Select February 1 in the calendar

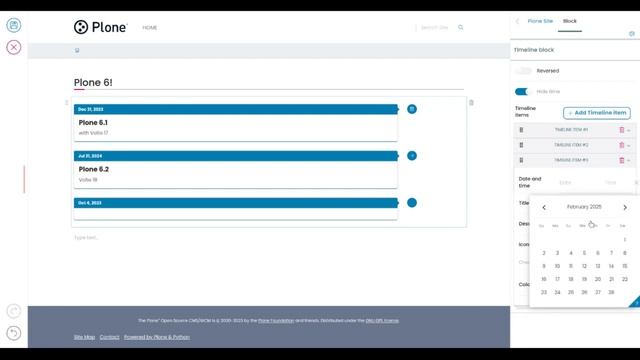point(624,240)
